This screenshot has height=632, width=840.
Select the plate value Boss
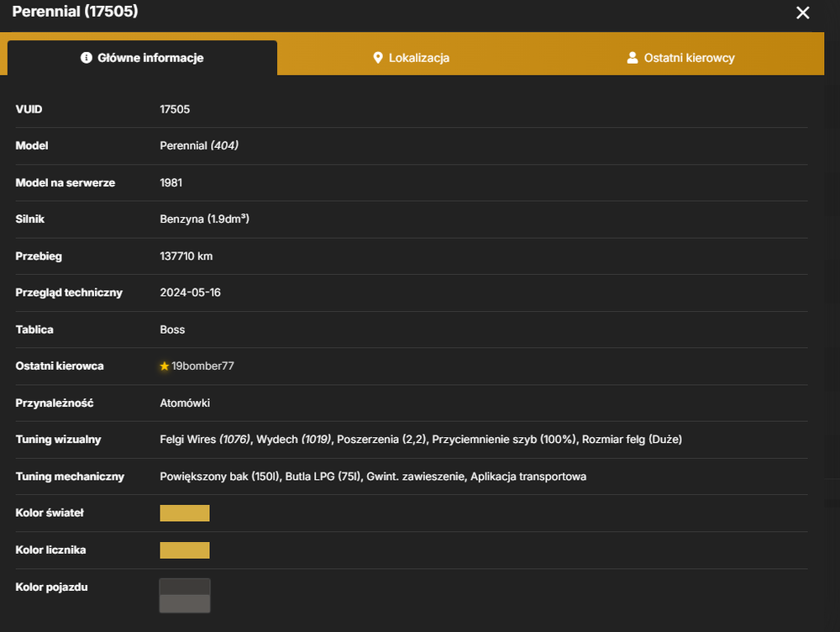[x=172, y=329]
